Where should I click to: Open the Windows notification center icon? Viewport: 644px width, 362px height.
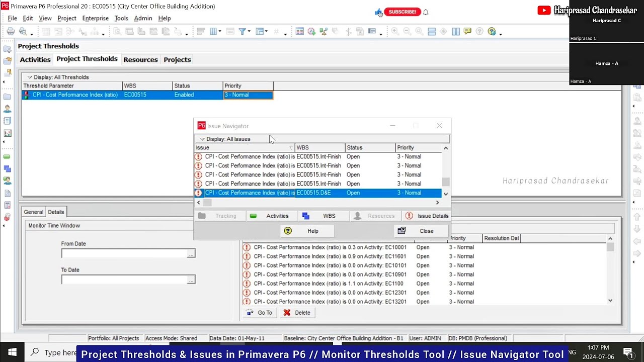[628, 352]
